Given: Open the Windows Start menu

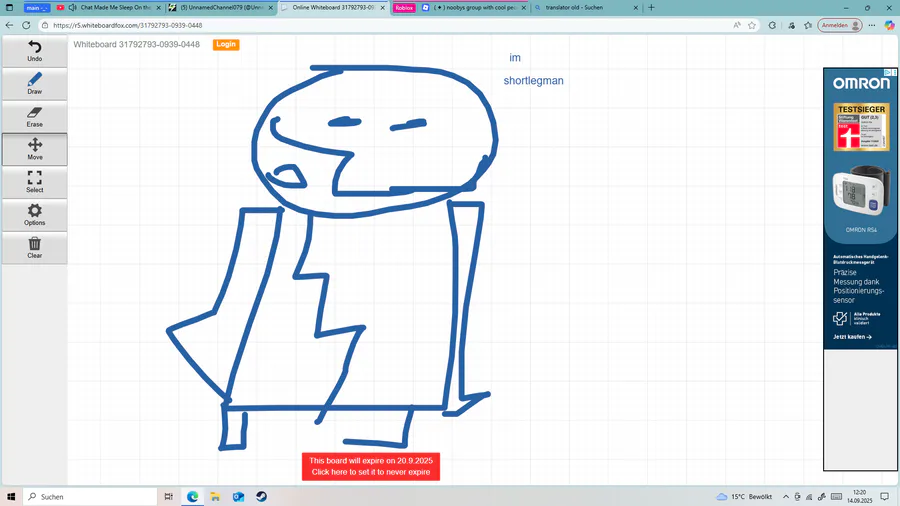Looking at the screenshot, I should point(11,496).
